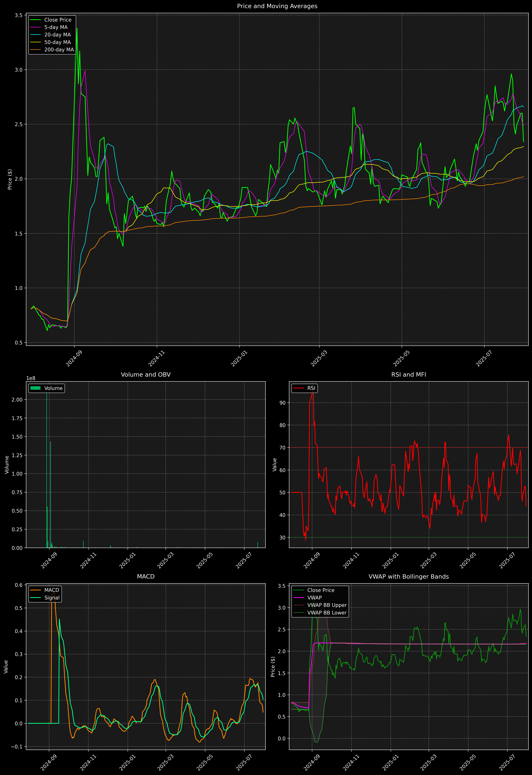The width and height of the screenshot is (532, 775).
Task: Click the '3.0' y-axis tick on the top chart
Action: point(19,70)
